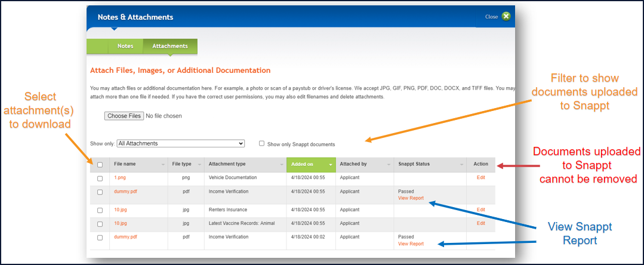Click the Choose Files button
This screenshot has width=644, height=265.
(x=124, y=116)
